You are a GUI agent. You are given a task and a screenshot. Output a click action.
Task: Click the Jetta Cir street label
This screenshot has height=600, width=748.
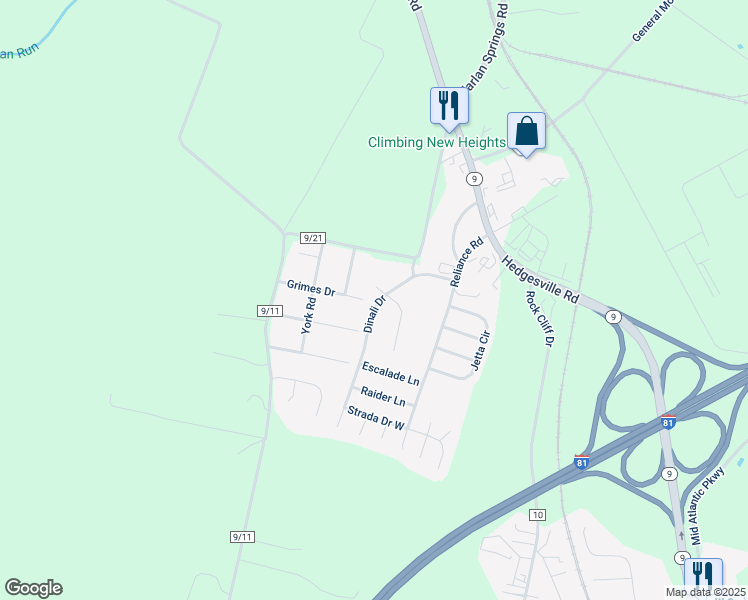[480, 350]
